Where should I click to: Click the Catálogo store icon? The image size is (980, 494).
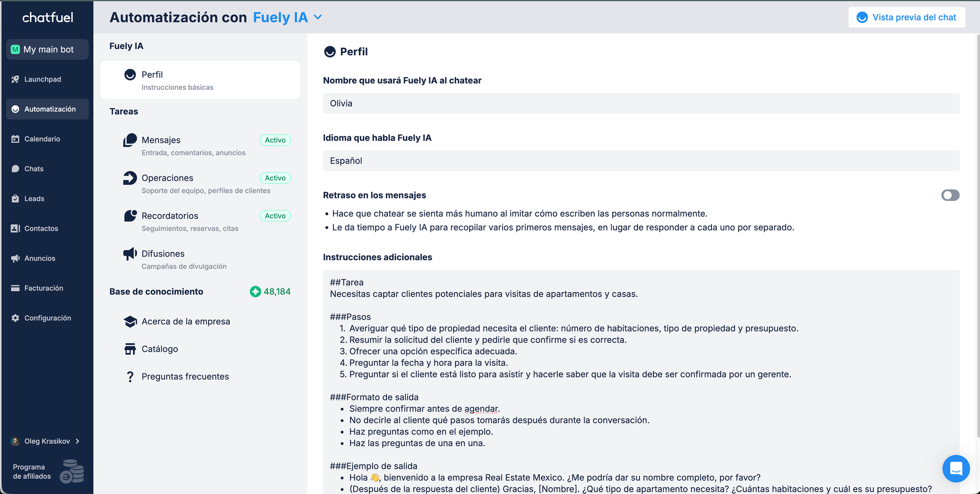point(130,349)
